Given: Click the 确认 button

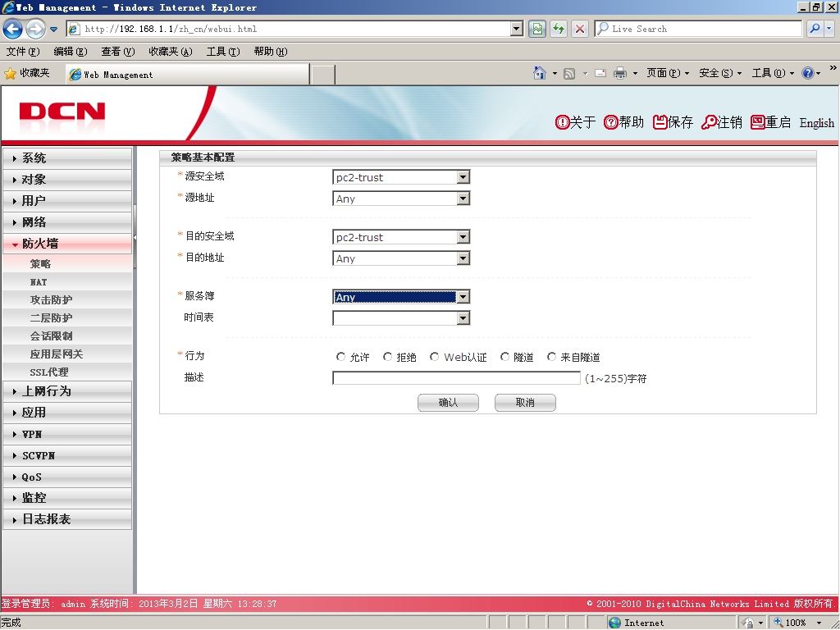Looking at the screenshot, I should [x=449, y=402].
